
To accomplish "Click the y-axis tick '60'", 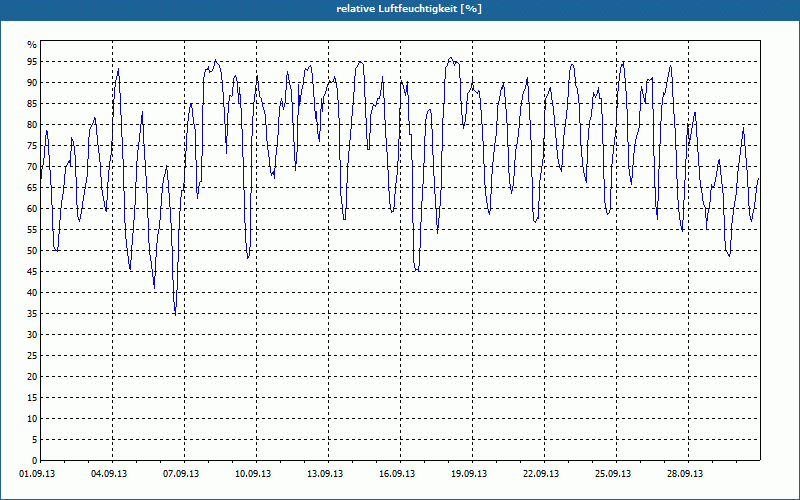I will 32,209.
